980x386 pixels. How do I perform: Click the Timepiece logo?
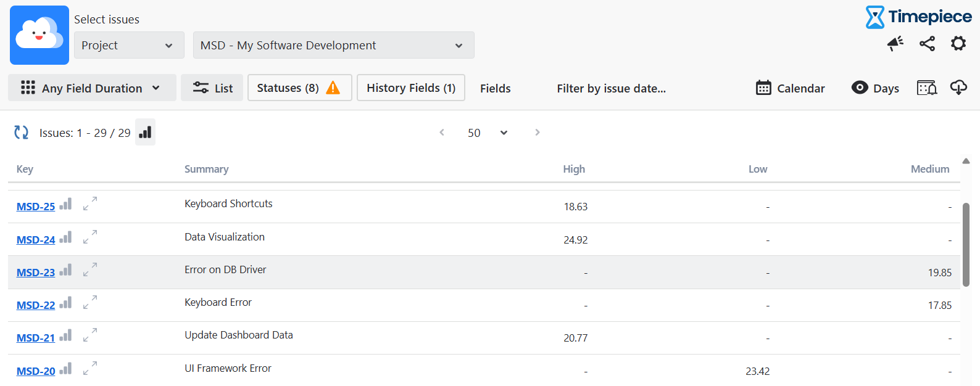click(x=918, y=17)
